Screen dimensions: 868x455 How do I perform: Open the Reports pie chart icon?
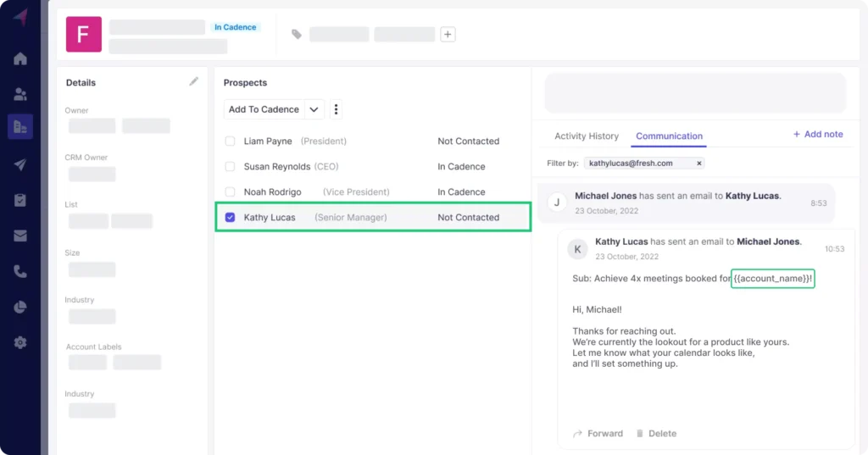tap(20, 307)
